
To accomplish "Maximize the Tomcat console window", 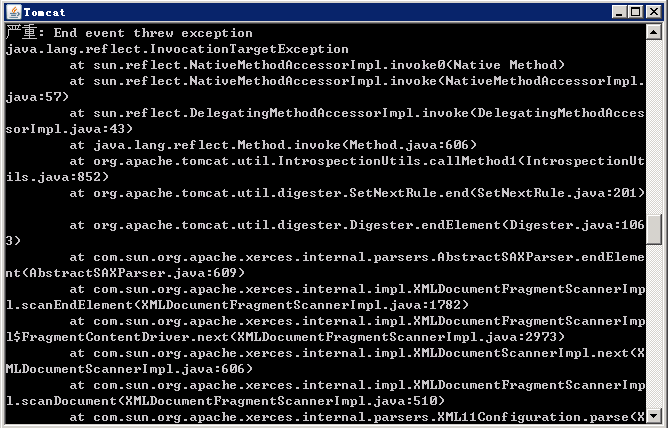I will click(636, 12).
